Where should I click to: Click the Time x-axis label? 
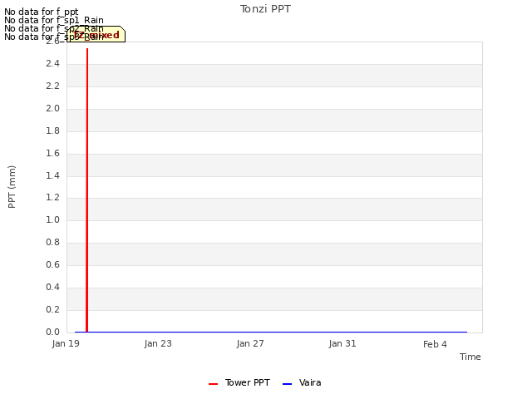click(470, 357)
